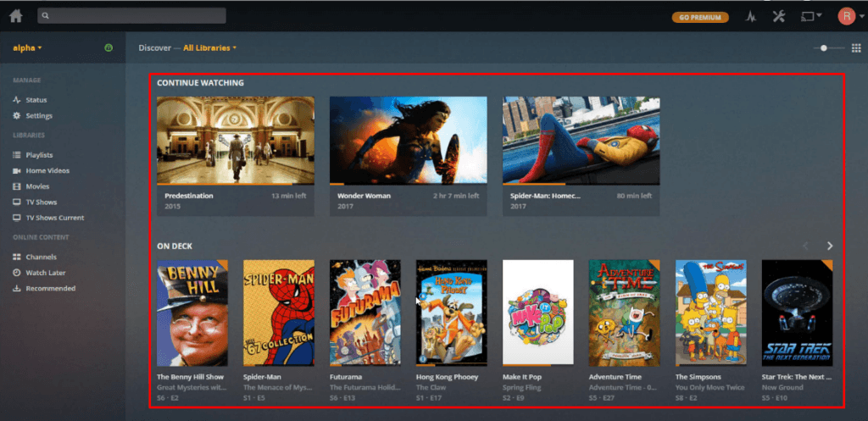868x421 pixels.
Task: Click the Watch Later clock icon
Action: coord(17,273)
